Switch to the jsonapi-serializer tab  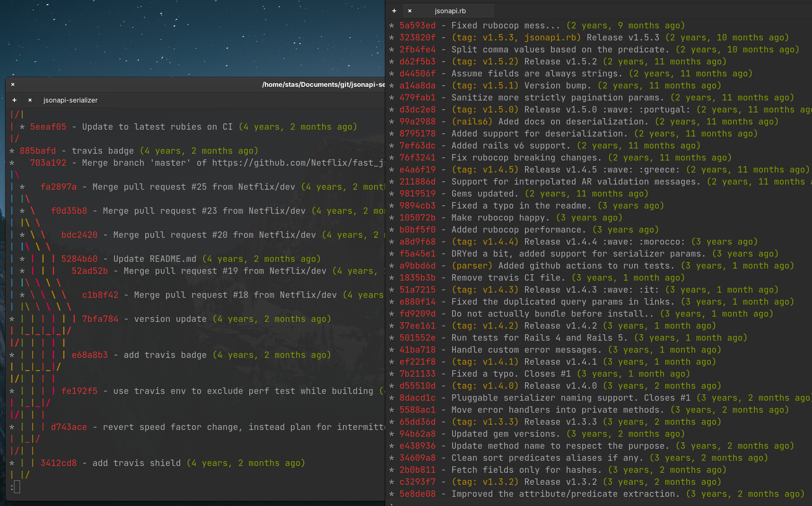[70, 100]
